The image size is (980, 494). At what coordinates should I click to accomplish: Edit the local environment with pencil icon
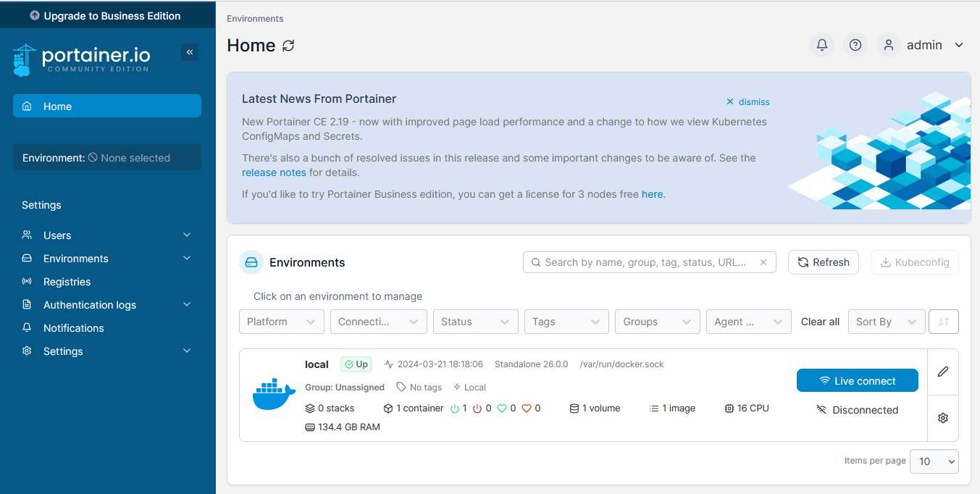click(943, 372)
